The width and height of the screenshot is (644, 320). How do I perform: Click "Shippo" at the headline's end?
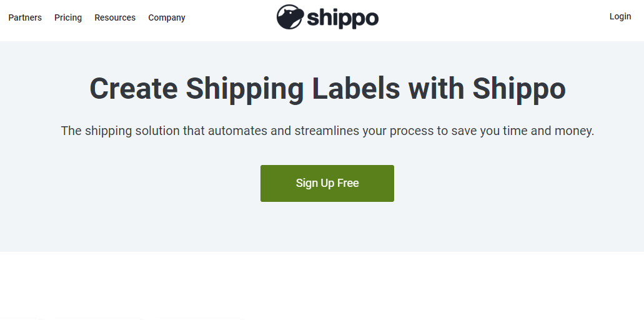coord(519,89)
